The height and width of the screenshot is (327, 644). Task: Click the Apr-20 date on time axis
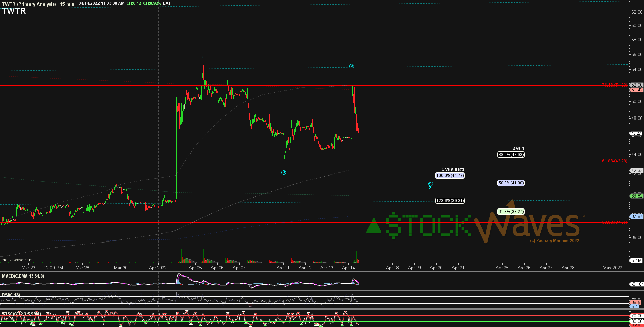[x=436, y=267]
